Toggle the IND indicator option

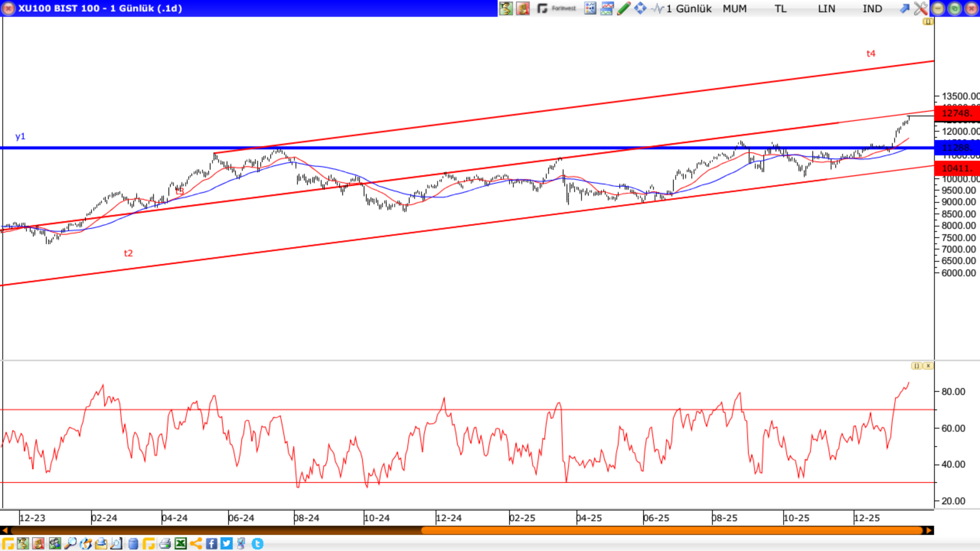[x=872, y=8]
